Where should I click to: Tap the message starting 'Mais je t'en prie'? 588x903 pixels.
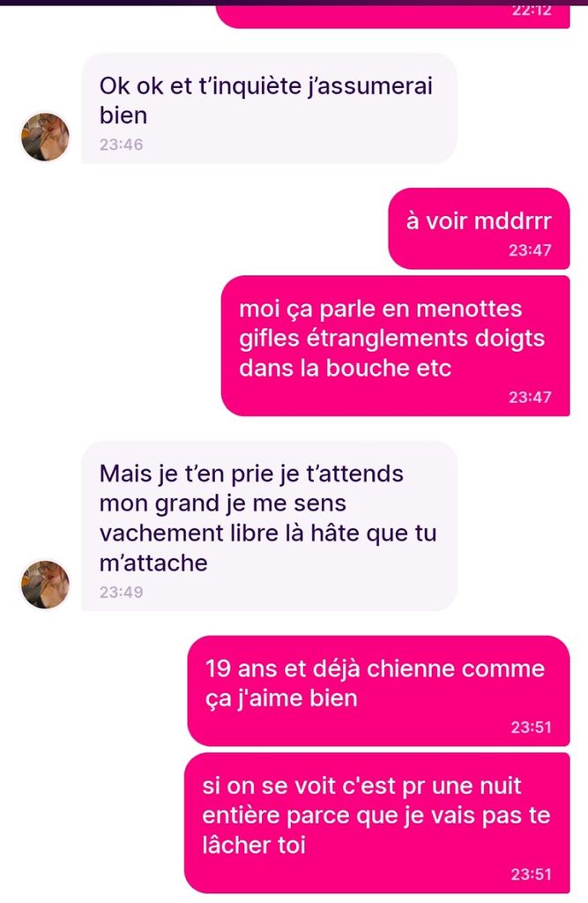(269, 526)
